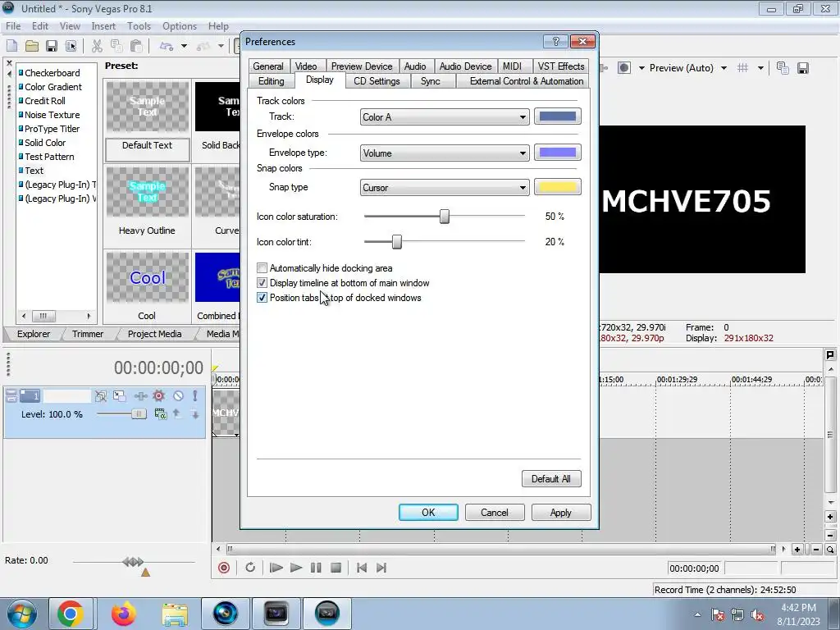840x630 pixels.
Task: Open the split screen view dropdown arrow
Action: pyautogui.click(x=641, y=68)
